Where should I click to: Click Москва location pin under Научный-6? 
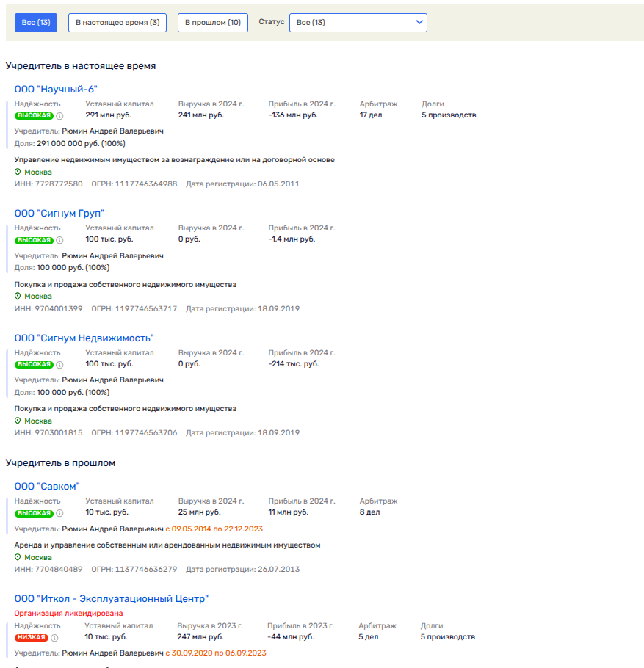(18, 173)
